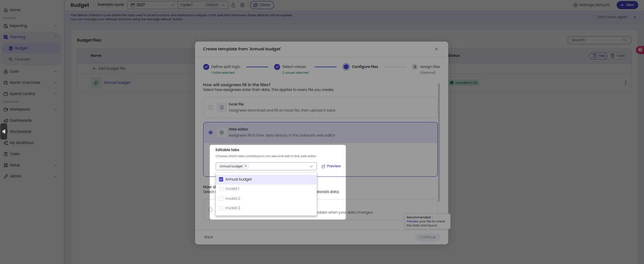Expand the Admin section chevron

tap(56, 176)
